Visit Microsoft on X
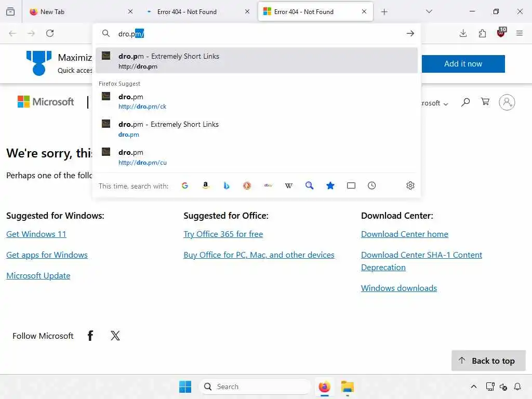Image resolution: width=532 pixels, height=399 pixels. [115, 336]
